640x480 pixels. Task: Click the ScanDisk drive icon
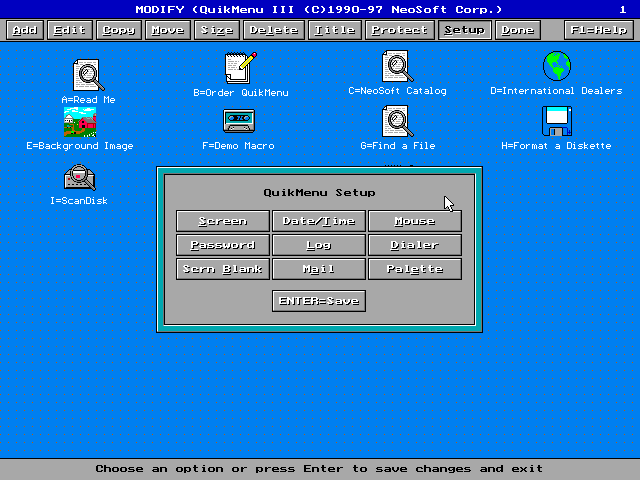[x=80, y=177]
